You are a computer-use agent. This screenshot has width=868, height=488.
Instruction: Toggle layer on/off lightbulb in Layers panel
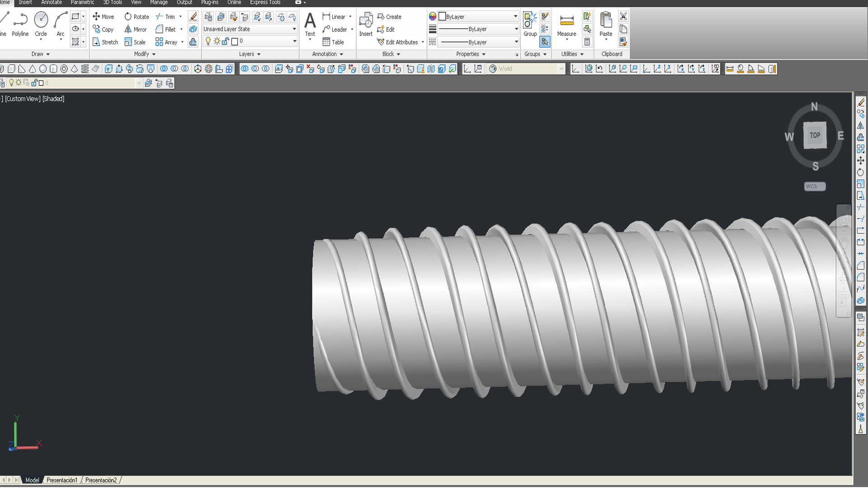pos(208,41)
